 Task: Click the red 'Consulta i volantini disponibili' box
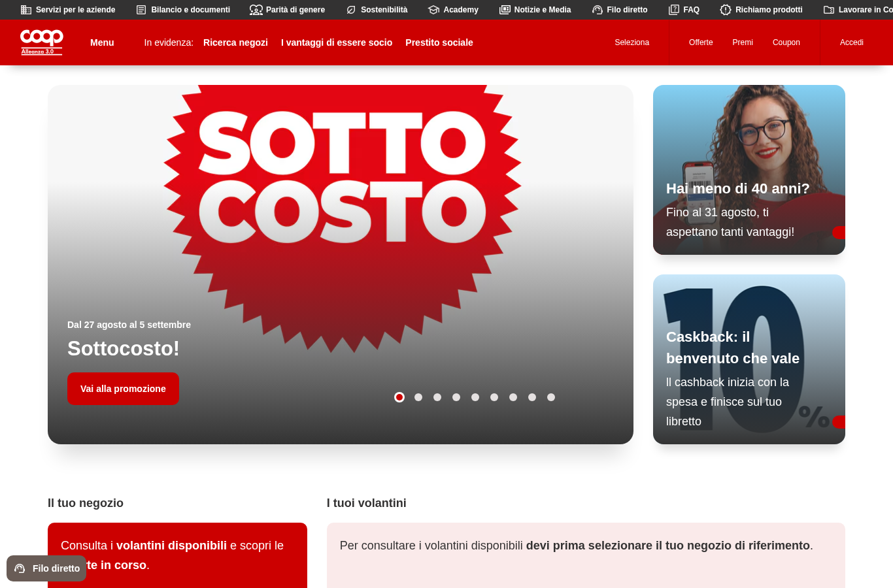(x=177, y=555)
